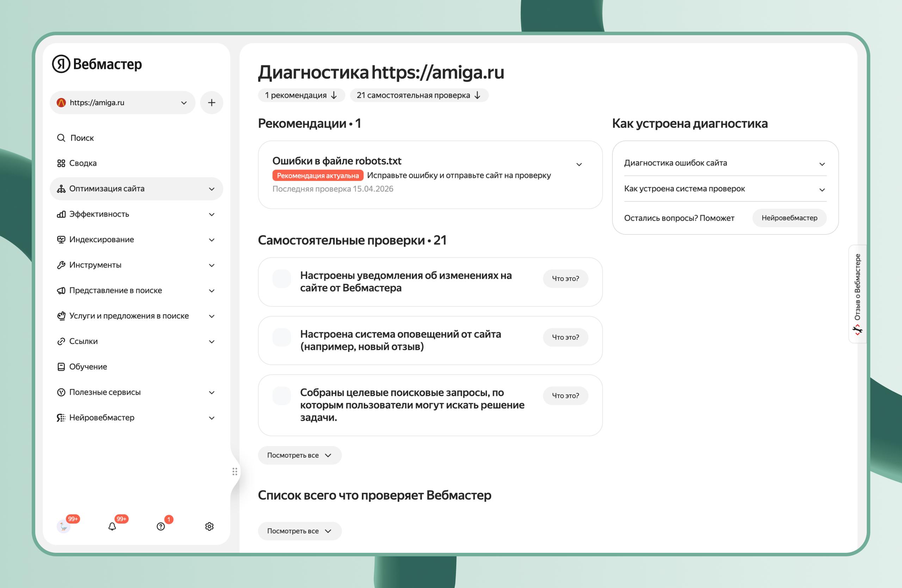Image resolution: width=902 pixels, height=588 pixels.
Task: Jump to 21 самостоятельная проверка section
Action: 419,95
